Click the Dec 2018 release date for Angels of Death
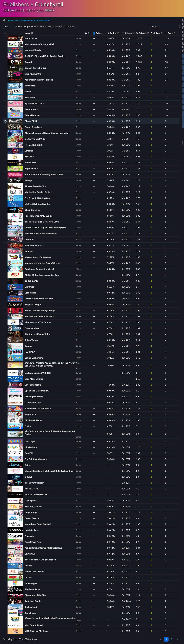Image resolution: width=184 pixels, height=644 pixels. (126, 601)
